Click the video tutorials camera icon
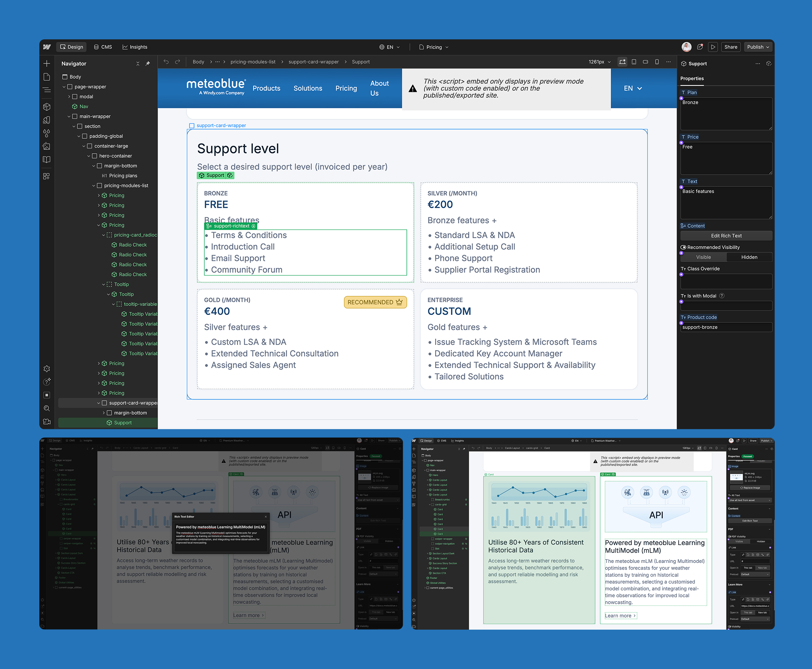Viewport: 812px width, 669px height. click(47, 421)
